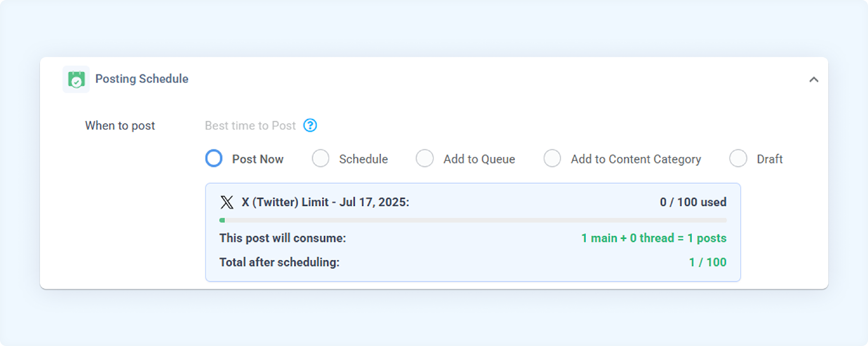Click the Posting Schedule calendar icon
The height and width of the screenshot is (346, 868).
[76, 79]
